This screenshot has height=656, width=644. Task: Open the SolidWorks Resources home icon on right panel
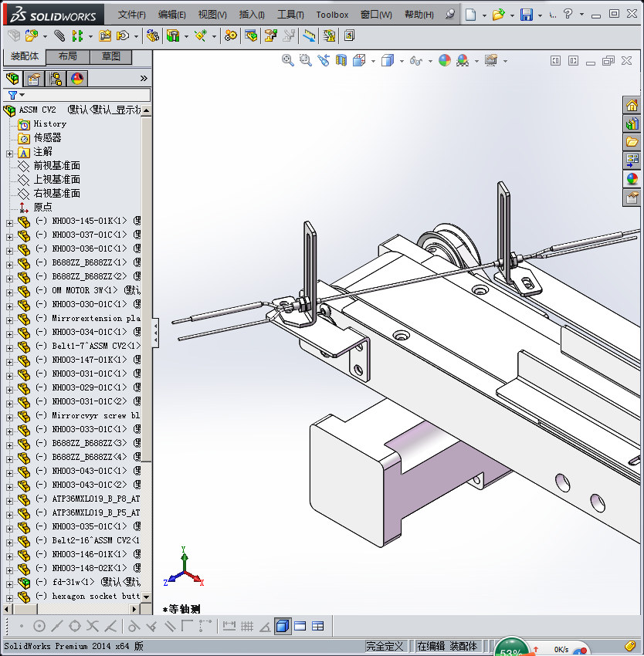(632, 104)
